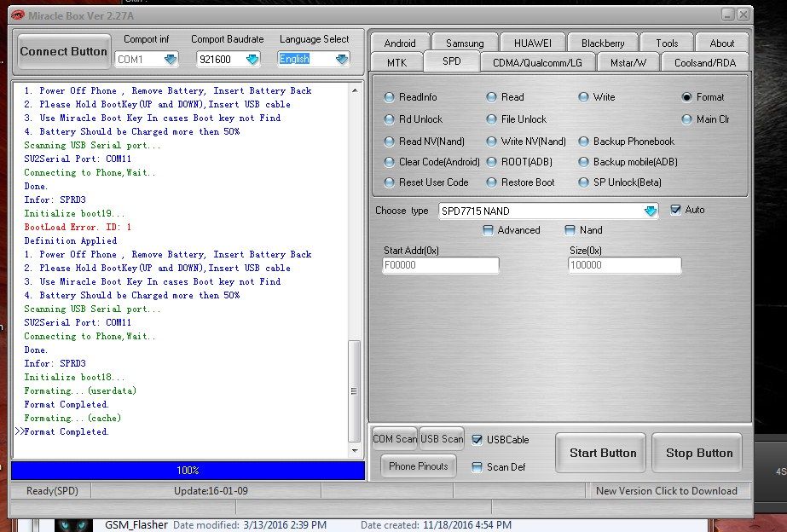Switch to the Tools tab
787x532 pixels.
667,43
